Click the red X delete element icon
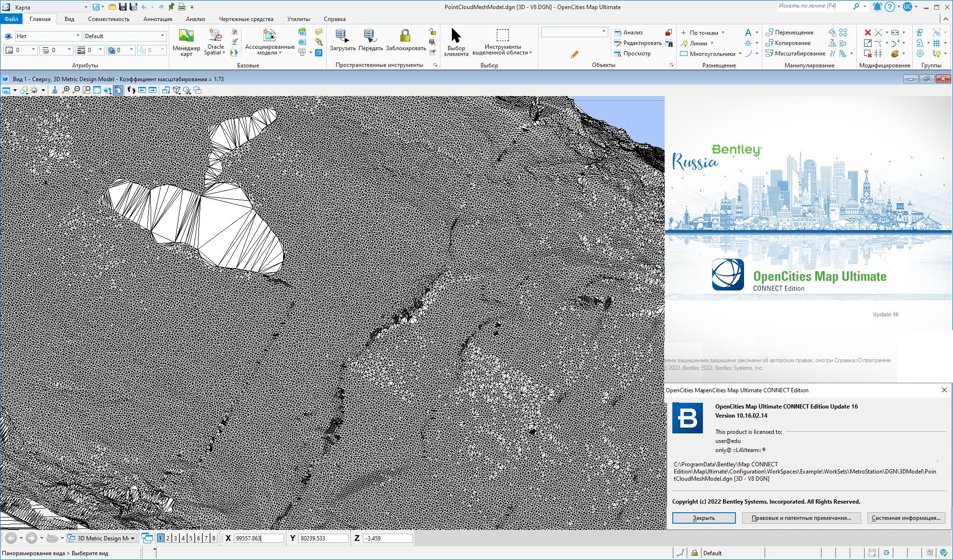 (867, 32)
